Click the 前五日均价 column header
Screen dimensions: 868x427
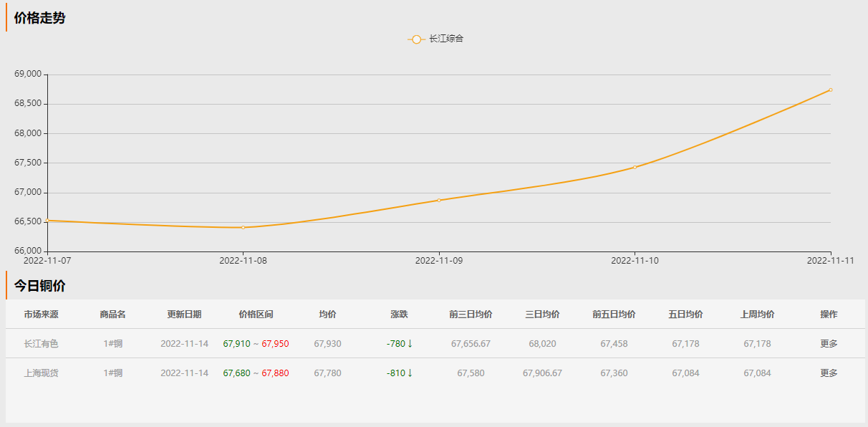[614, 315]
